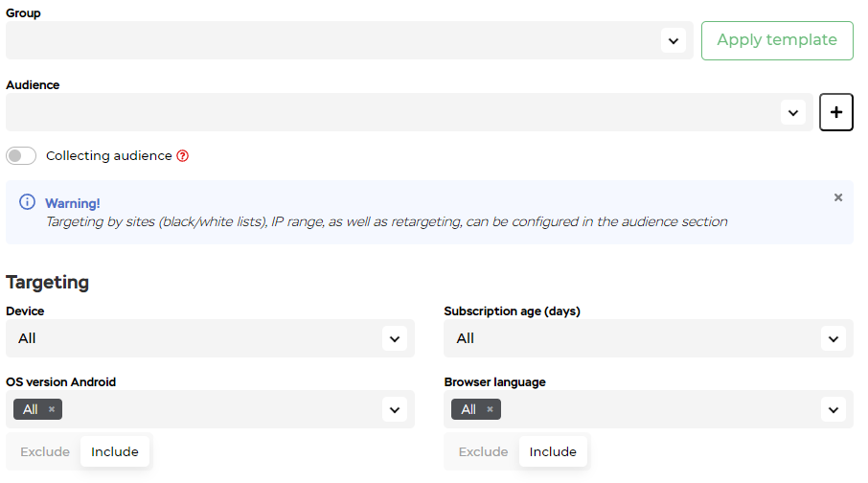Expand the Audience dropdown chevron
Image resolution: width=868 pixels, height=483 pixels.
tap(792, 112)
